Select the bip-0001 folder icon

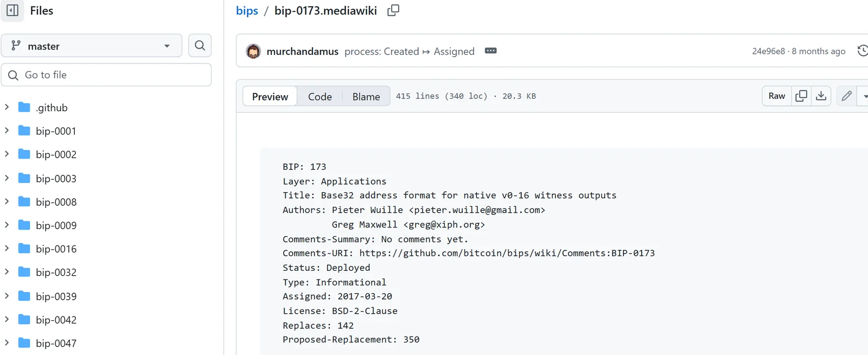click(24, 130)
